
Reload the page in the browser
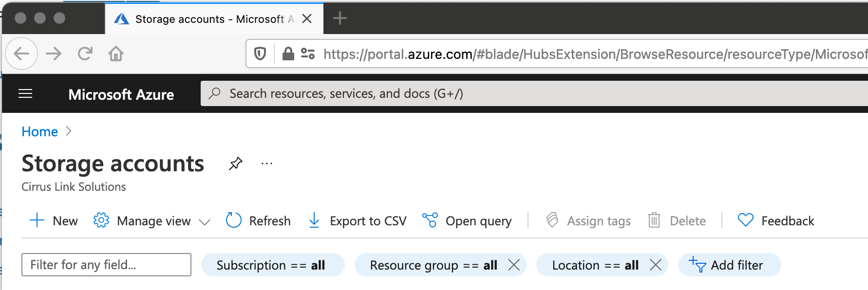pyautogui.click(x=85, y=54)
